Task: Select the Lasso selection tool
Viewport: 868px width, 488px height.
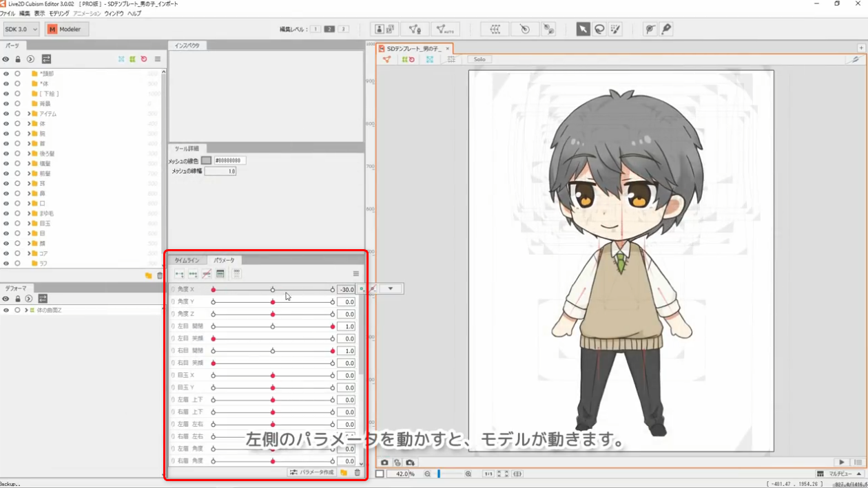Action: (x=599, y=29)
